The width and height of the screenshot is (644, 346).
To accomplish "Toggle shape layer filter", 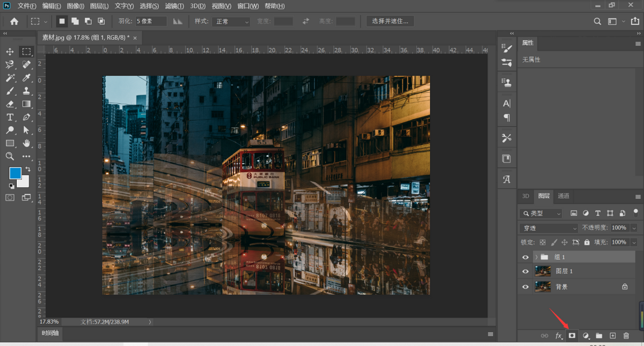I will [x=610, y=213].
